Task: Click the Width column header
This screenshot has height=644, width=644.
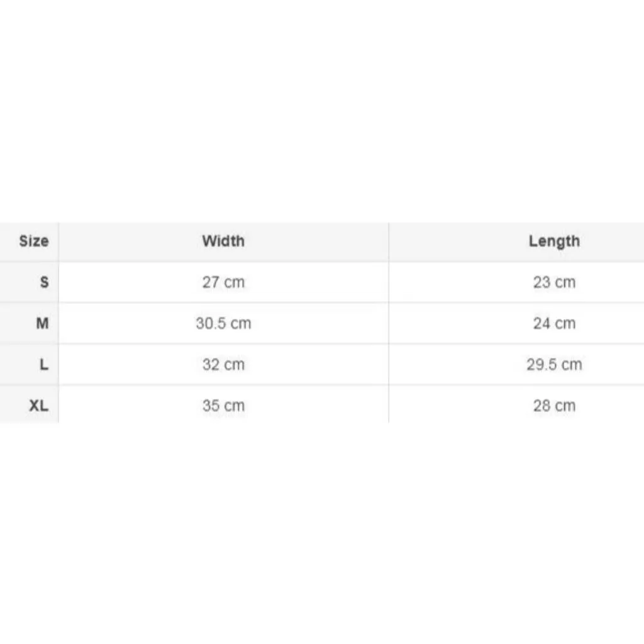Action: 223,241
